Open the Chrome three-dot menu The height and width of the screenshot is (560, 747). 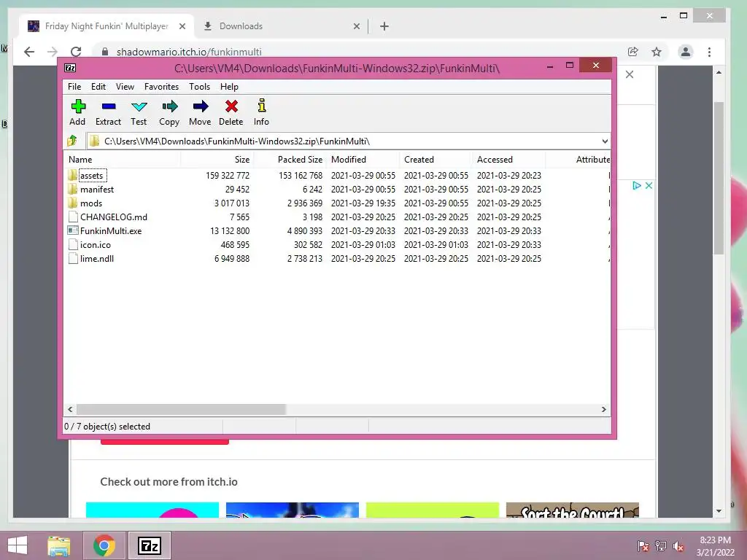tap(709, 52)
